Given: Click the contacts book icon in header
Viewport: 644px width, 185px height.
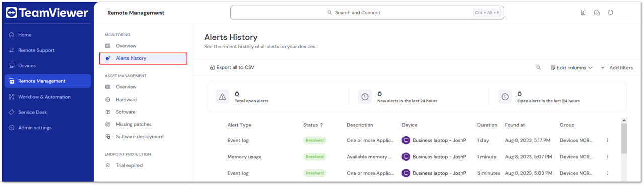Looking at the screenshot, I should (583, 13).
